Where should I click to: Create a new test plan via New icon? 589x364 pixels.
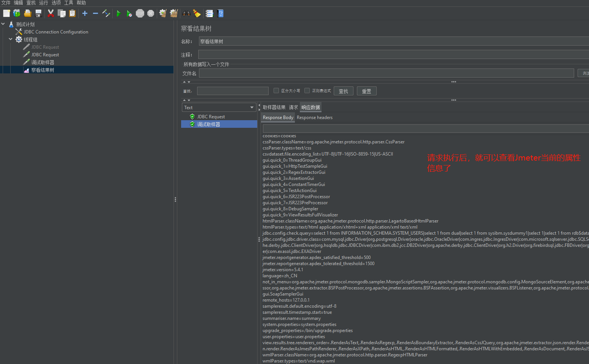[6, 13]
